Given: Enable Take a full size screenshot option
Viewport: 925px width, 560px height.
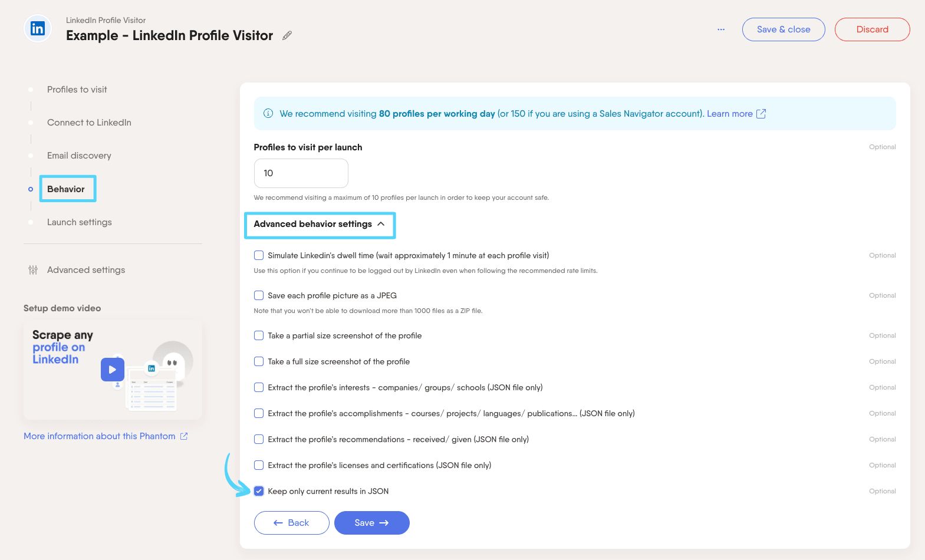Looking at the screenshot, I should pos(259,361).
